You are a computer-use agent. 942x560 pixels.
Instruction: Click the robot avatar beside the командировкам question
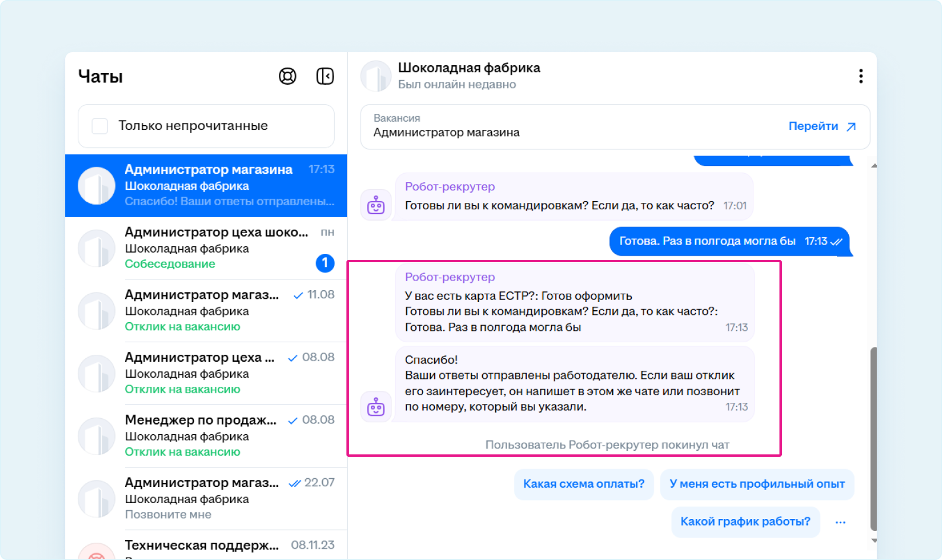[376, 205]
